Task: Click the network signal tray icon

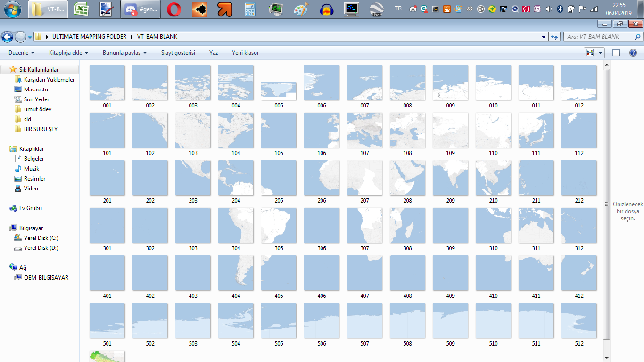Action: pos(594,8)
